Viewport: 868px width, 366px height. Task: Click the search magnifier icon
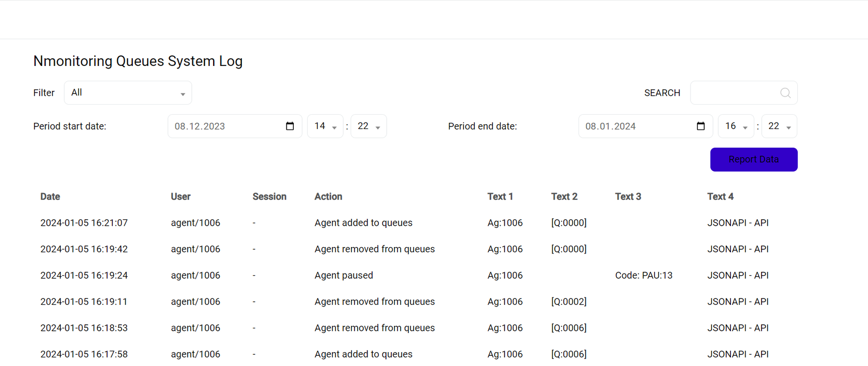[x=785, y=93]
